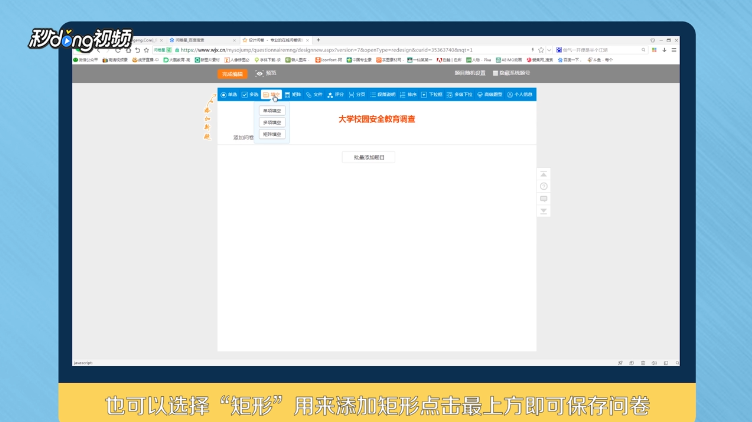Switch to the browser tab containing 百度搜索
This screenshot has width=752, height=422.
click(202, 40)
